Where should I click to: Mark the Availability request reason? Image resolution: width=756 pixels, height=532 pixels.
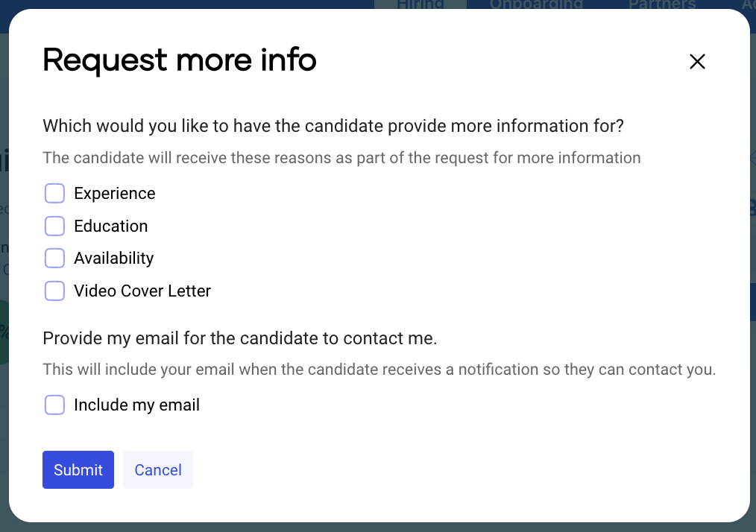pos(54,258)
